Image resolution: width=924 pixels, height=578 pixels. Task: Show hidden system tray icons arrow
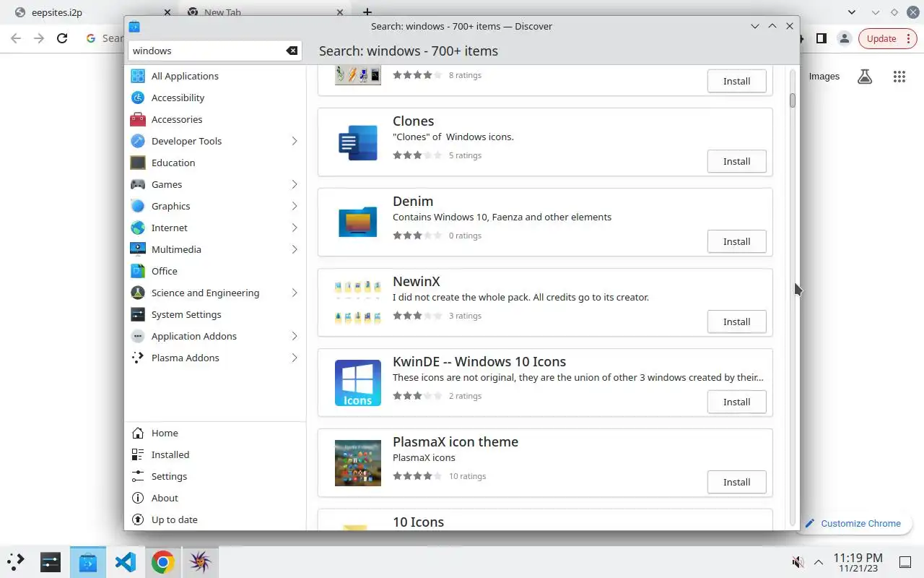coord(819,562)
